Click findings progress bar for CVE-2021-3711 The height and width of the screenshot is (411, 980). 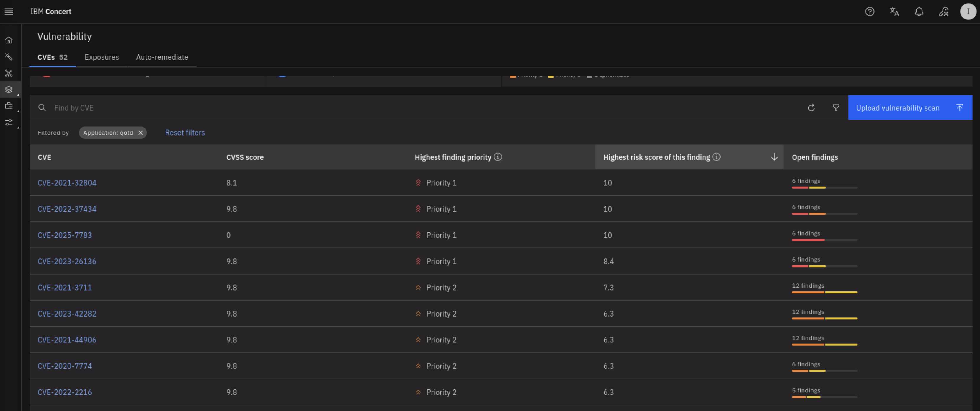pos(824,292)
